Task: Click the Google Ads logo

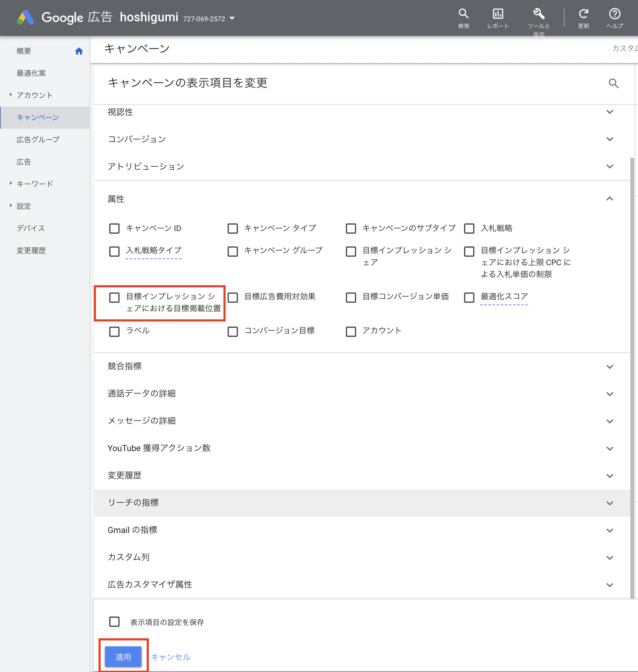Action: [x=26, y=17]
